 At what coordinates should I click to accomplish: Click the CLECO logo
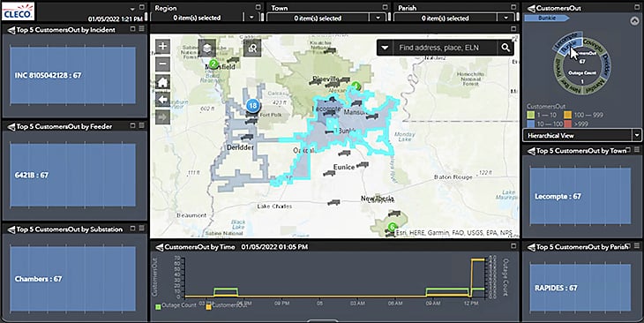(x=18, y=11)
